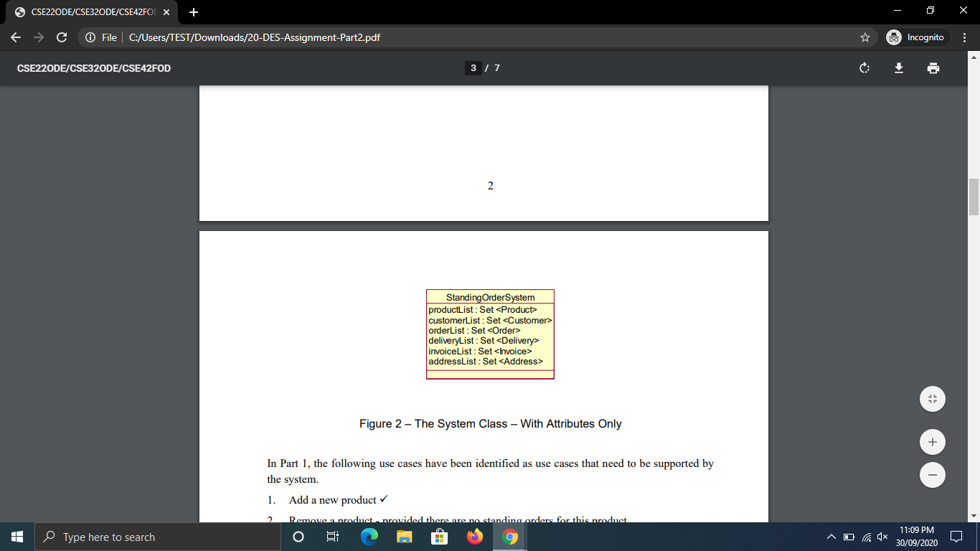Click the network status tray icon
This screenshot has height=551, width=980.
pos(865,537)
